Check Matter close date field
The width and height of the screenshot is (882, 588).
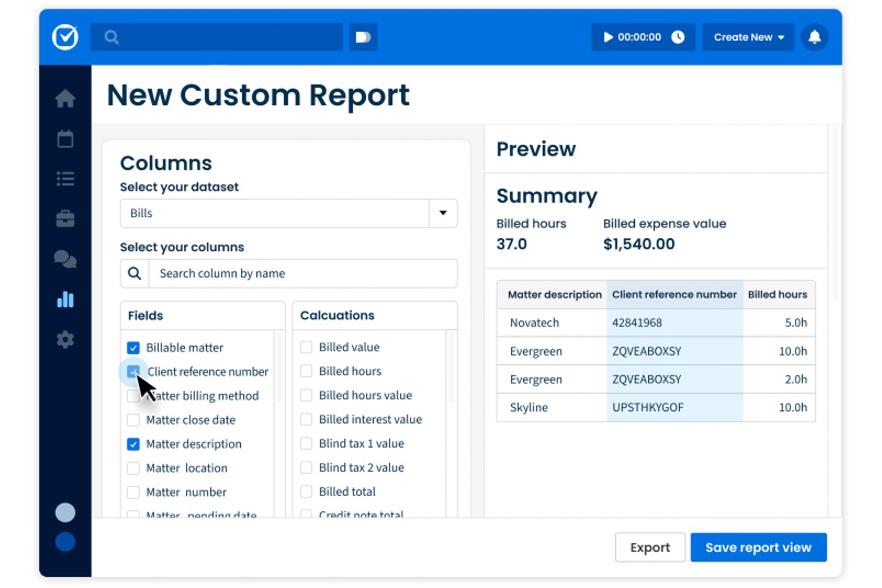pyautogui.click(x=133, y=420)
